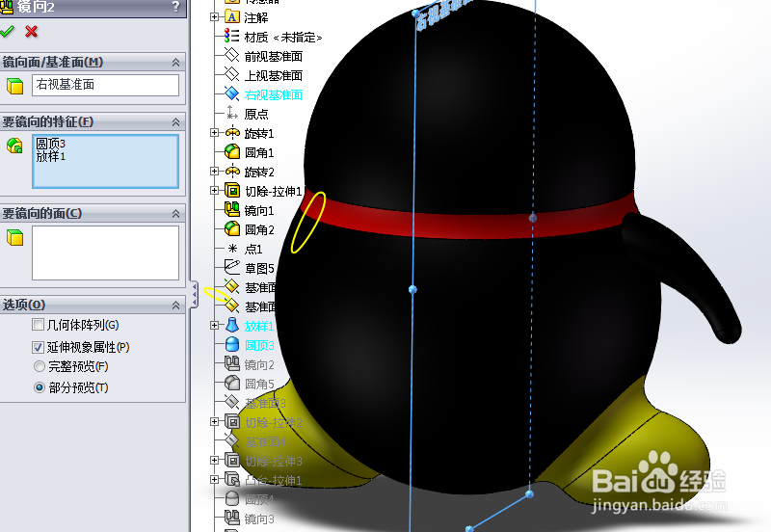Click the 旋转2 revolve feature icon

232,172
